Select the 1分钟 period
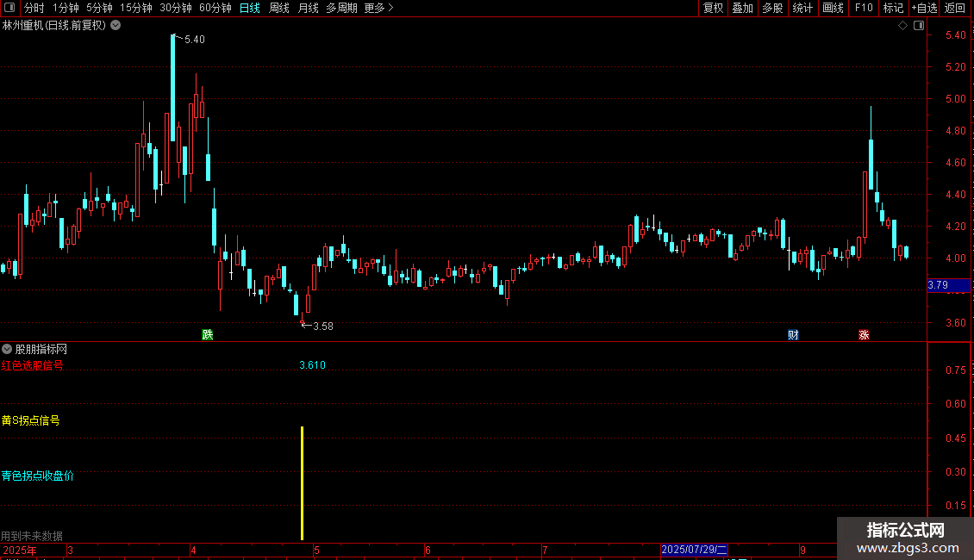This screenshot has height=560, width=974. point(66,8)
